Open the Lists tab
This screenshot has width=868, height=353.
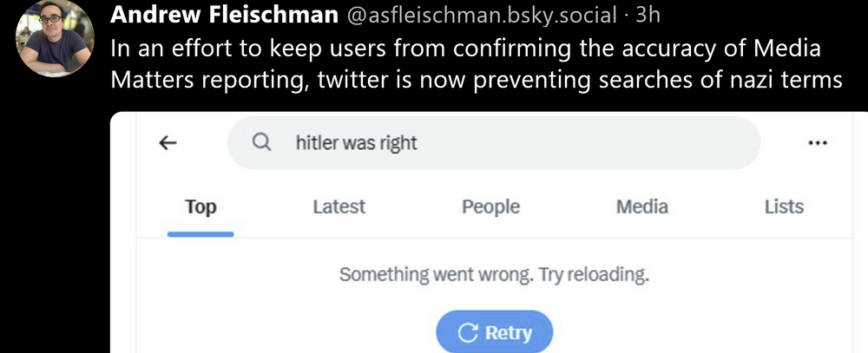tap(784, 207)
